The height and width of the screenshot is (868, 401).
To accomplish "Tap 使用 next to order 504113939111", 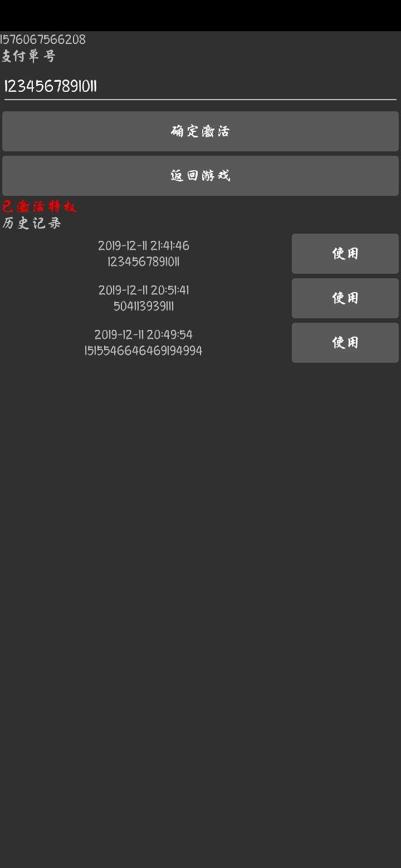I will click(345, 298).
